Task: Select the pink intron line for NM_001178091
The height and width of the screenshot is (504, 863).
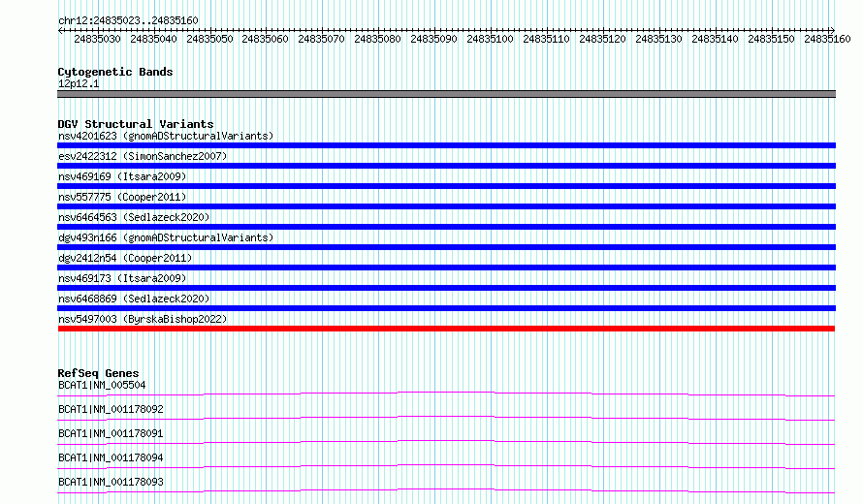Action: 446,442
